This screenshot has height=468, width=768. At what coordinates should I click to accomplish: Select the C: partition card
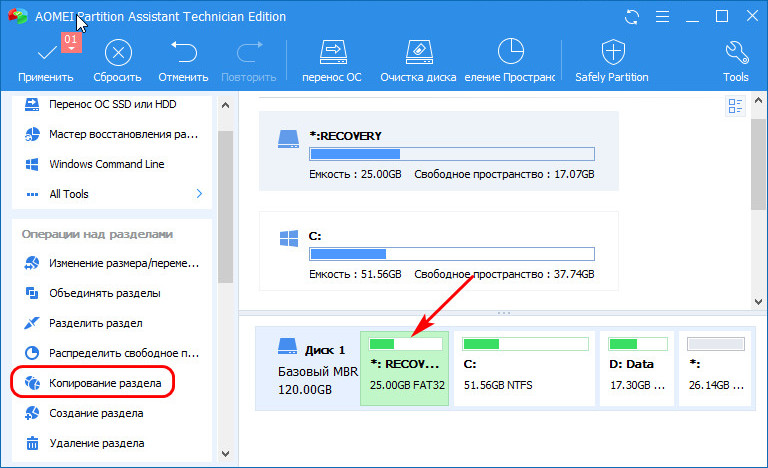tap(438, 251)
